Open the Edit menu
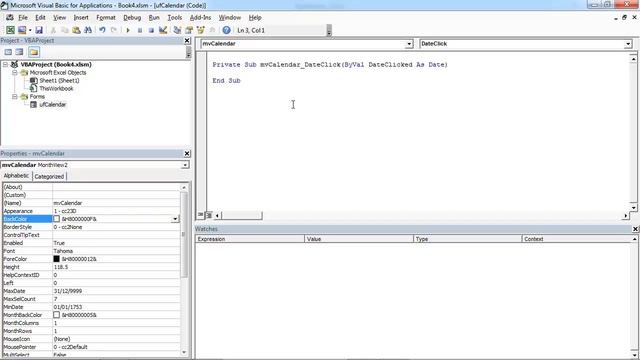 click(x=40, y=18)
